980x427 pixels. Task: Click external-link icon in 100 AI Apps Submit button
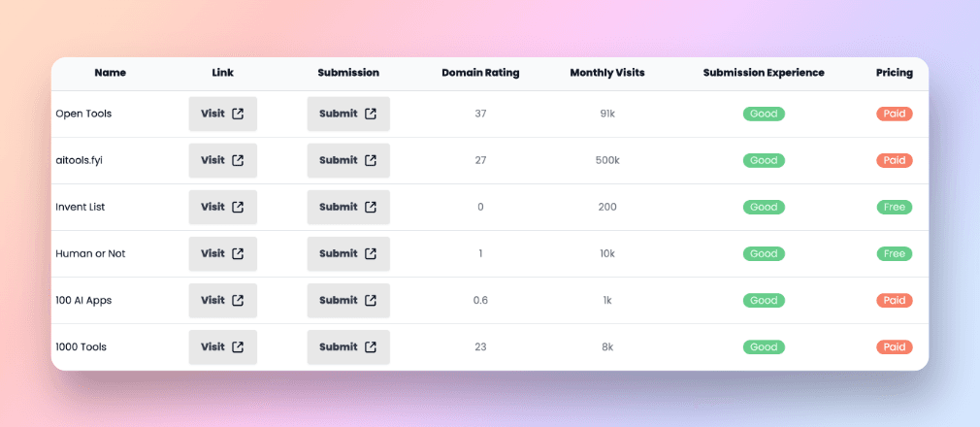(371, 300)
